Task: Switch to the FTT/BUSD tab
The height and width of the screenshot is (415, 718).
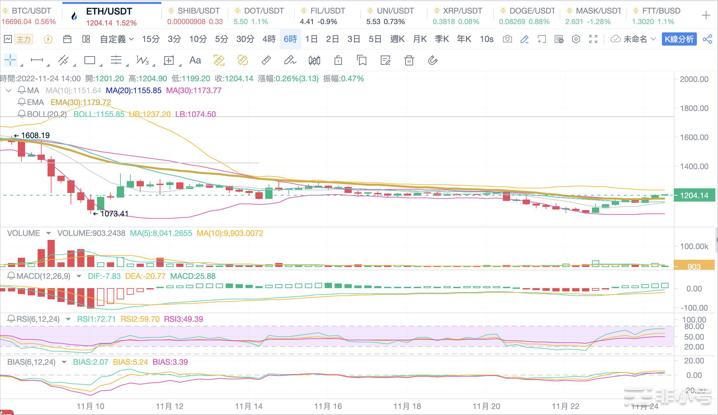Action: click(657, 16)
